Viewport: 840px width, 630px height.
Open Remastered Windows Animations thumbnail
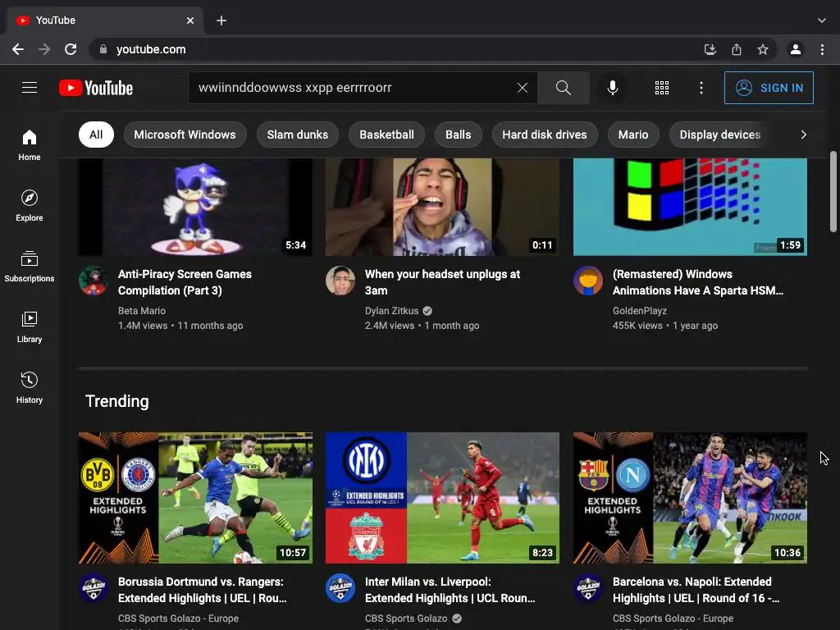tap(690, 207)
